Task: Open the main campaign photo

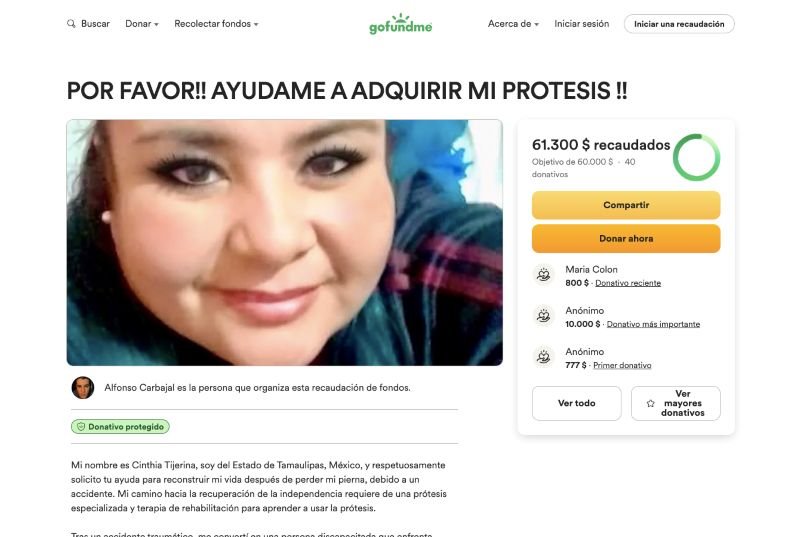Action: [x=285, y=243]
